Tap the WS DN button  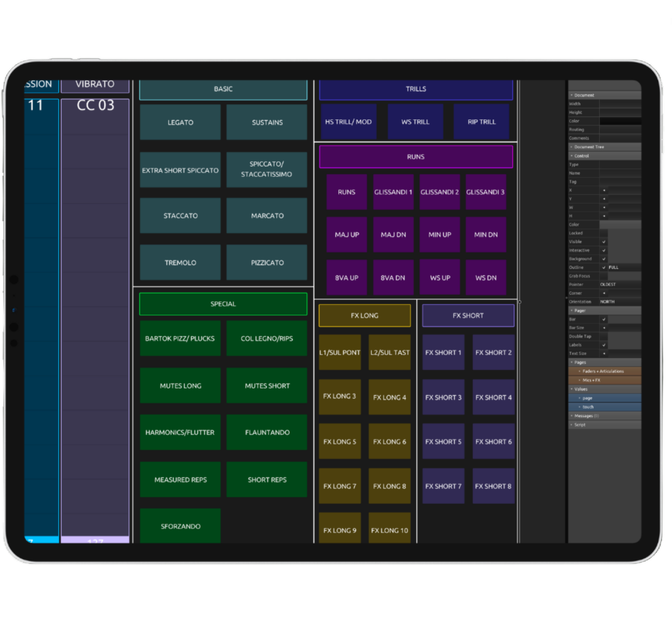[x=486, y=277]
